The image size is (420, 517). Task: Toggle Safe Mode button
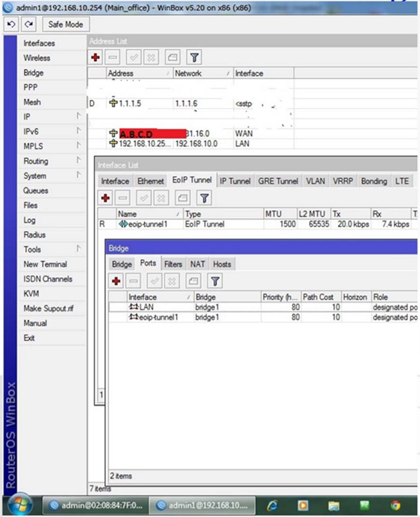pyautogui.click(x=65, y=25)
